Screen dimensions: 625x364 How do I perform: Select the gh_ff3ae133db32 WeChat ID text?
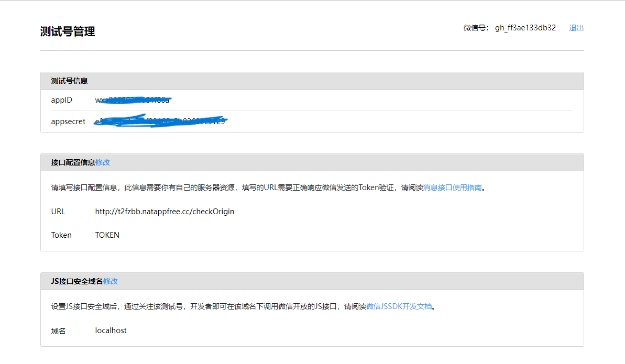click(x=525, y=28)
